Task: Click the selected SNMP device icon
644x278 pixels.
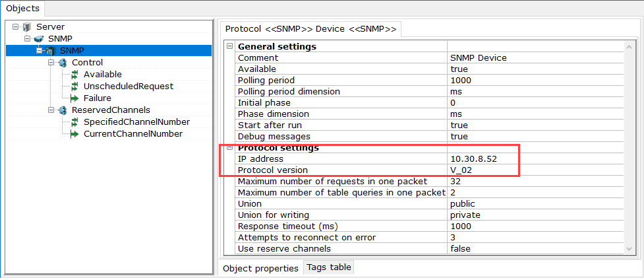Action: [x=51, y=51]
